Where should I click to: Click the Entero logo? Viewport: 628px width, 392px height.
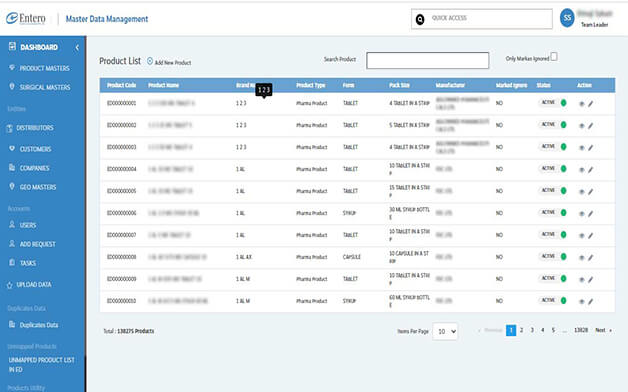[26, 18]
